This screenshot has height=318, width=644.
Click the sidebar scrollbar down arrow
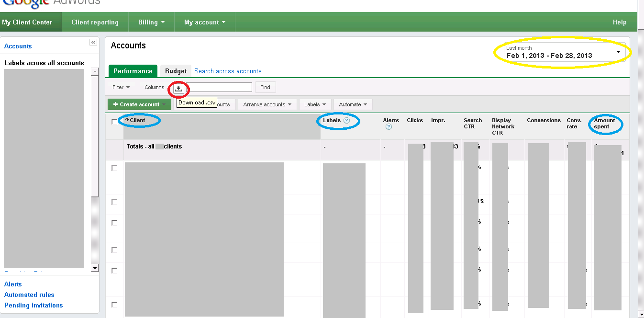click(95, 268)
